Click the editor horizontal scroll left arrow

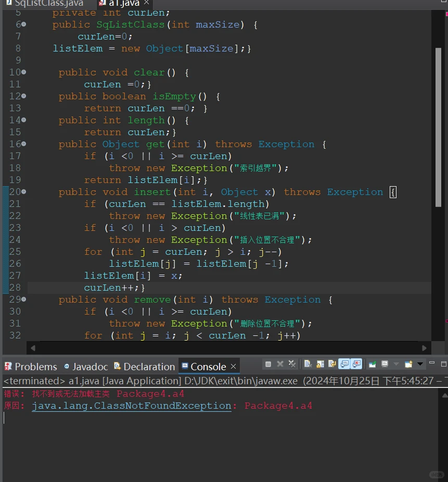[x=33, y=348]
